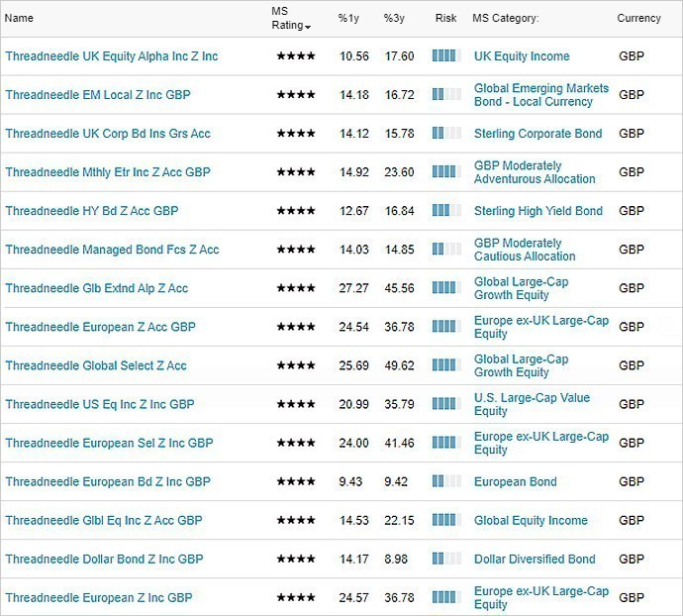Click four-star rating of HY Bd Z Acc

pyautogui.click(x=296, y=211)
